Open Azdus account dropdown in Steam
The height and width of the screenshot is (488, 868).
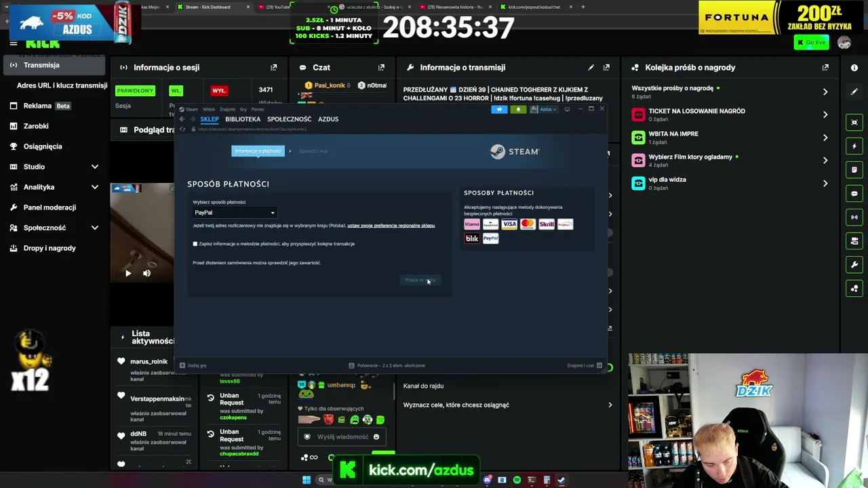pyautogui.click(x=544, y=109)
